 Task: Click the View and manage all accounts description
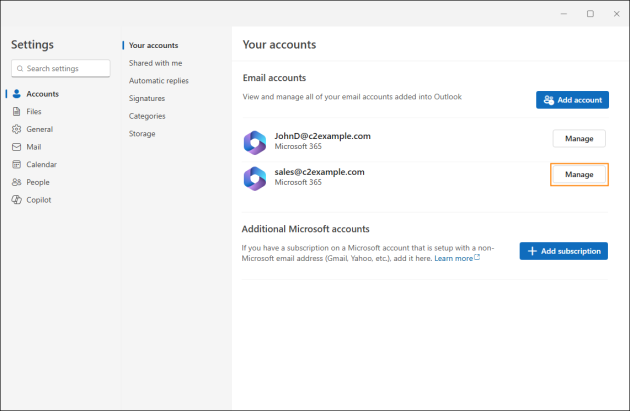[x=352, y=97]
